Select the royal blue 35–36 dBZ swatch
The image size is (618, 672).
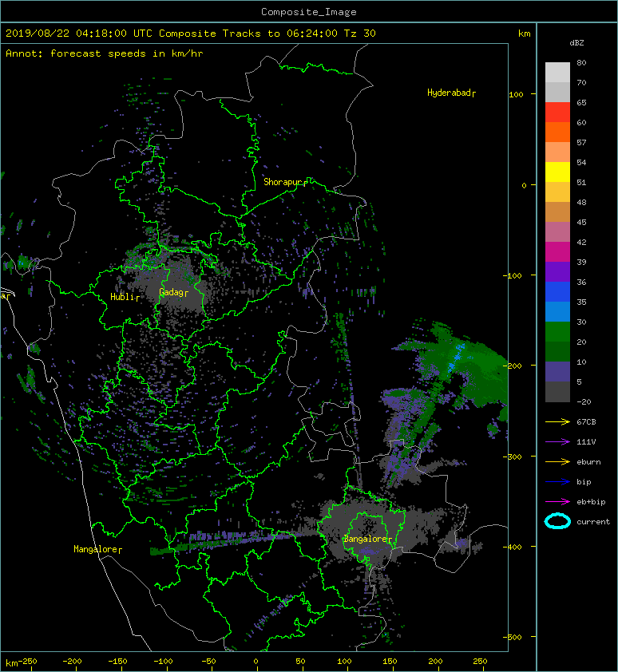click(557, 292)
